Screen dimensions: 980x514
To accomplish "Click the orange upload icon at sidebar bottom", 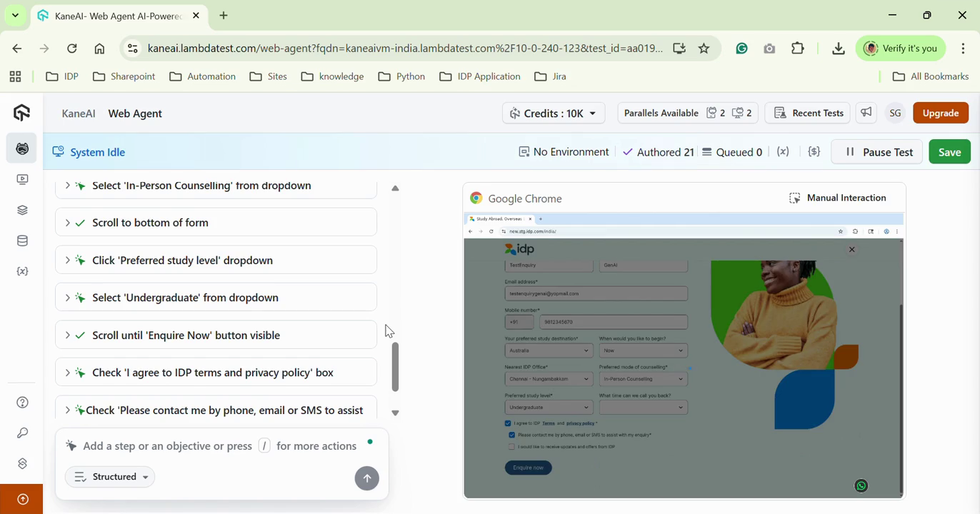I will click(22, 500).
